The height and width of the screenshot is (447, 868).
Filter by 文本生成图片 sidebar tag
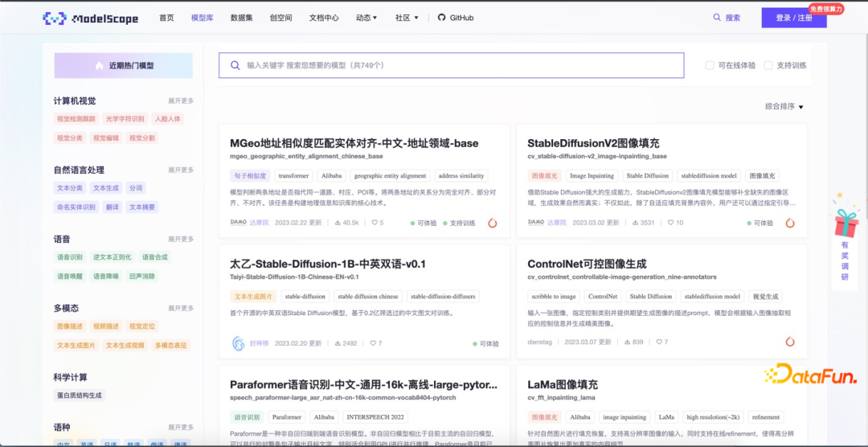click(76, 345)
